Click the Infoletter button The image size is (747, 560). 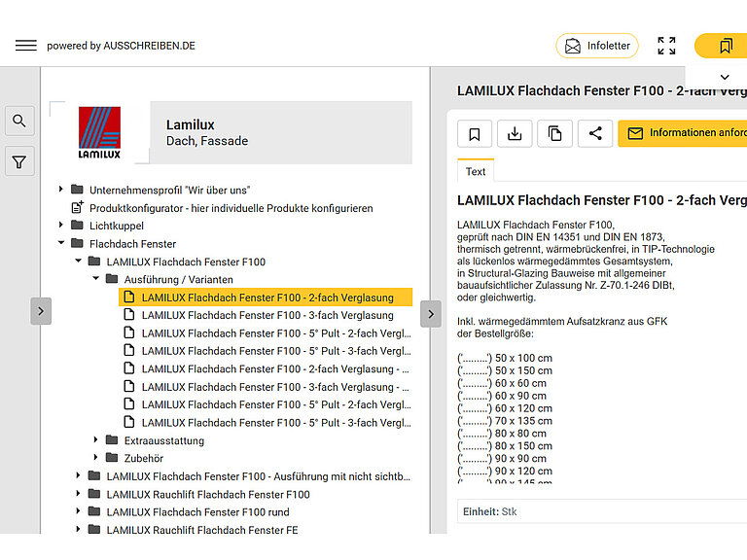click(597, 46)
